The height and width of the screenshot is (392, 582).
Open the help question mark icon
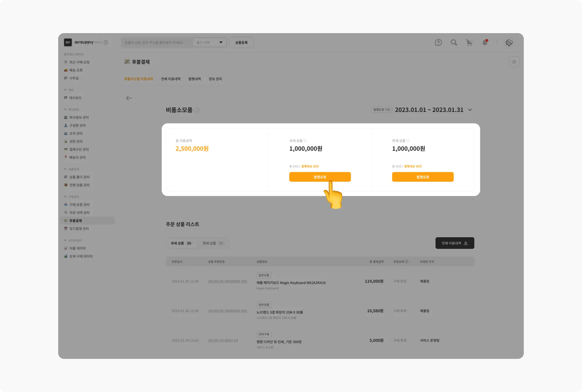coord(438,42)
